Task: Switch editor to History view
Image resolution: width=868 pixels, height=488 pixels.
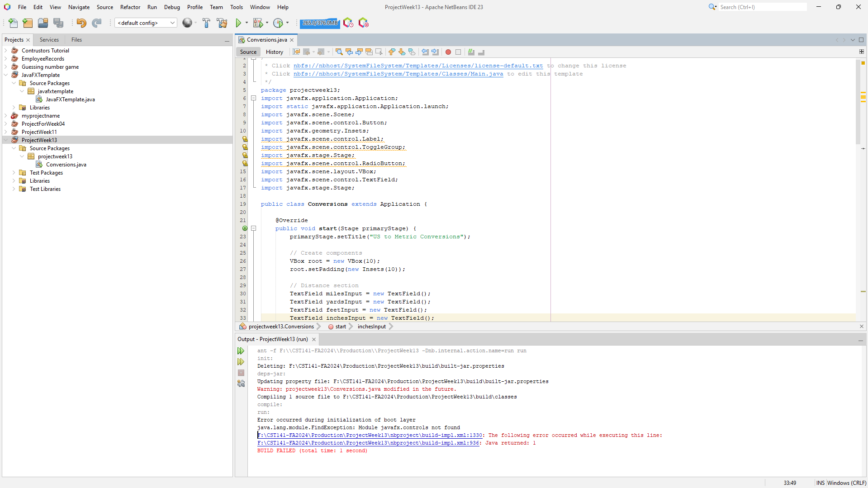Action: pyautogui.click(x=274, y=52)
